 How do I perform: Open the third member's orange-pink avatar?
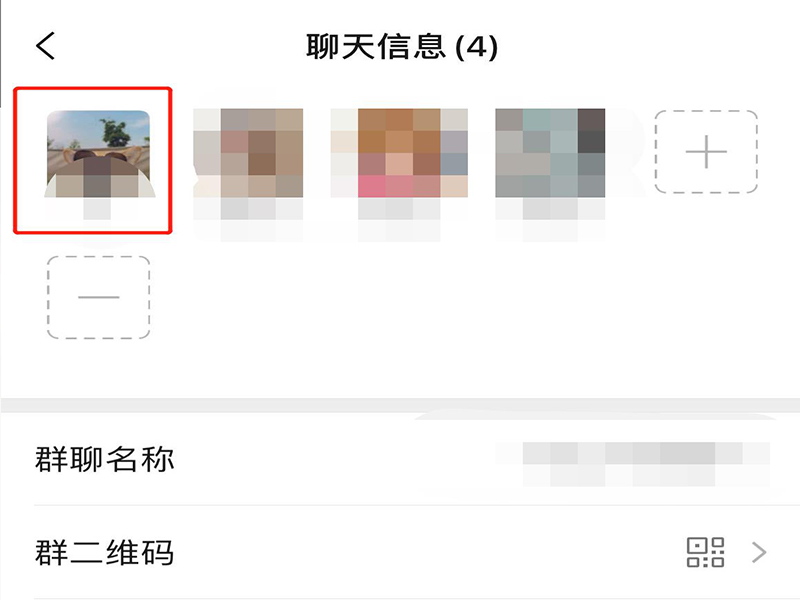(x=399, y=153)
